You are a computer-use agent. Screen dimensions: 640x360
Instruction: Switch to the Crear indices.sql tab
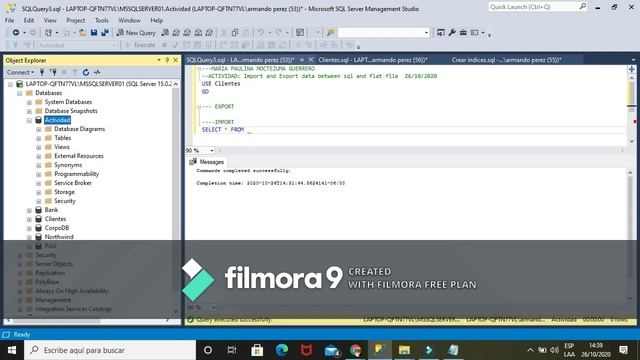pos(506,60)
